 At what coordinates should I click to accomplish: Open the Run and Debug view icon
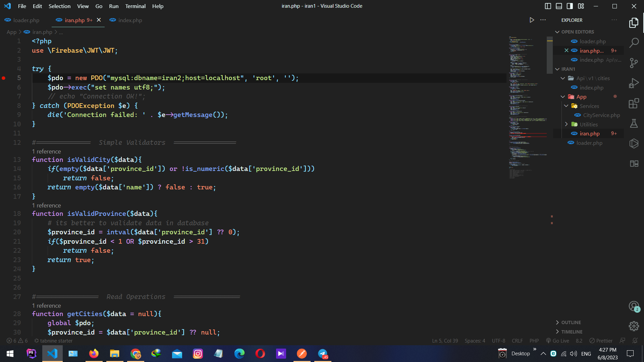point(634,83)
